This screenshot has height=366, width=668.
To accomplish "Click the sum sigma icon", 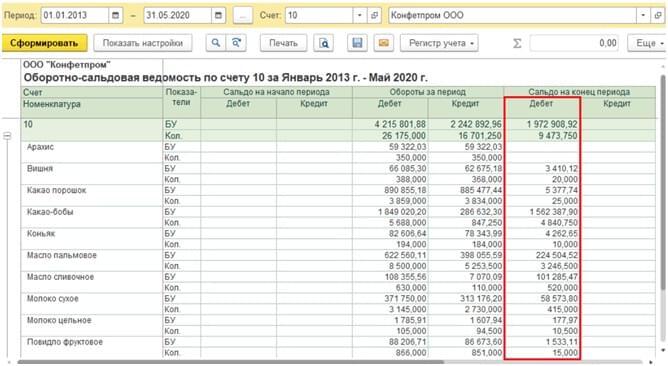I will coord(517,43).
